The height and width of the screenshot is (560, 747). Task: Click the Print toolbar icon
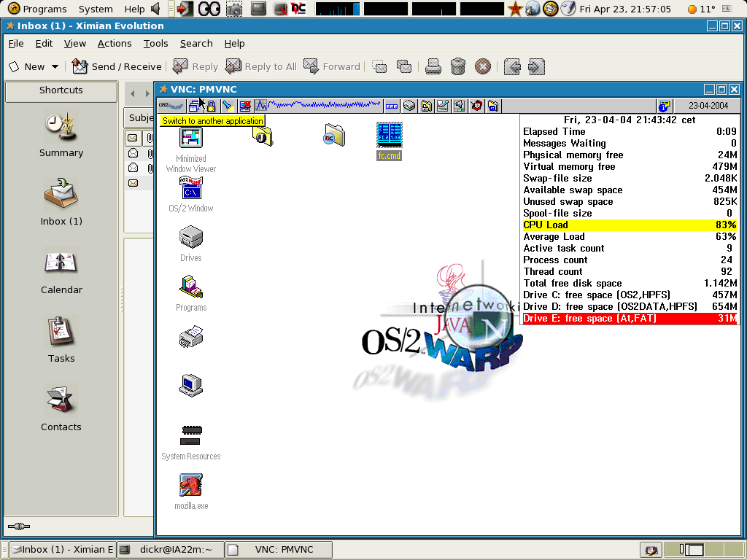coord(433,66)
